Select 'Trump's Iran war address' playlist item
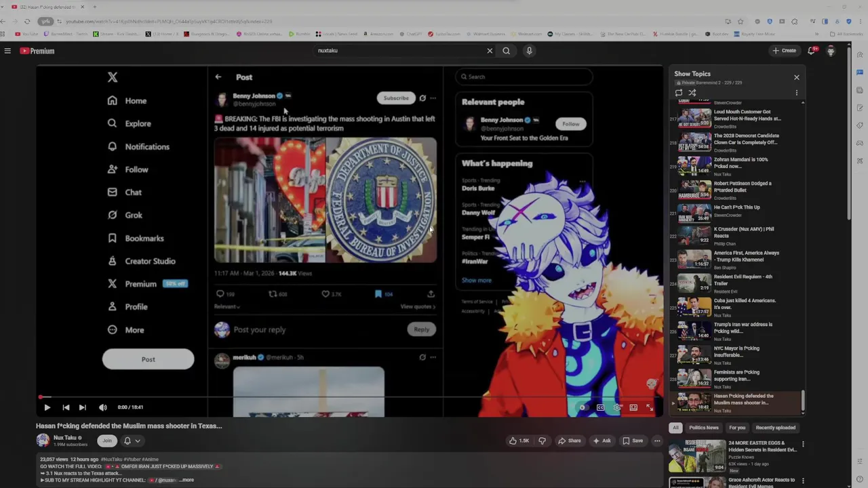868x488 pixels. tap(736, 331)
